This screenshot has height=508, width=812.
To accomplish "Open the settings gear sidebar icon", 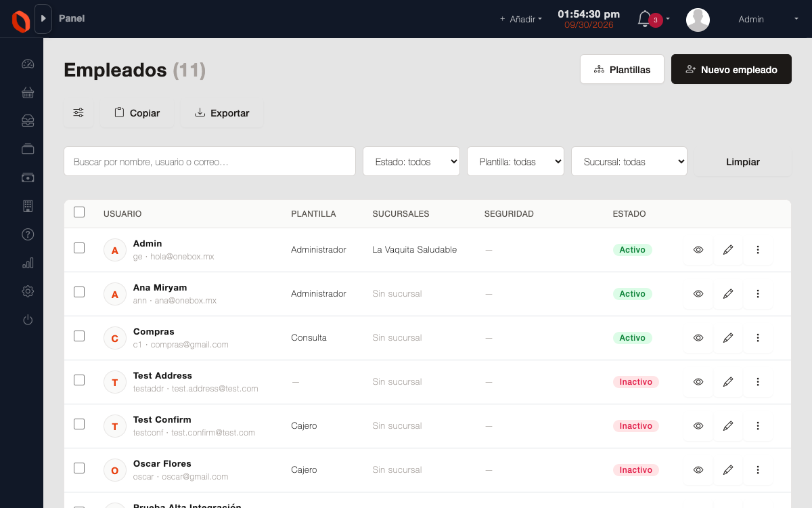I will click(x=28, y=291).
